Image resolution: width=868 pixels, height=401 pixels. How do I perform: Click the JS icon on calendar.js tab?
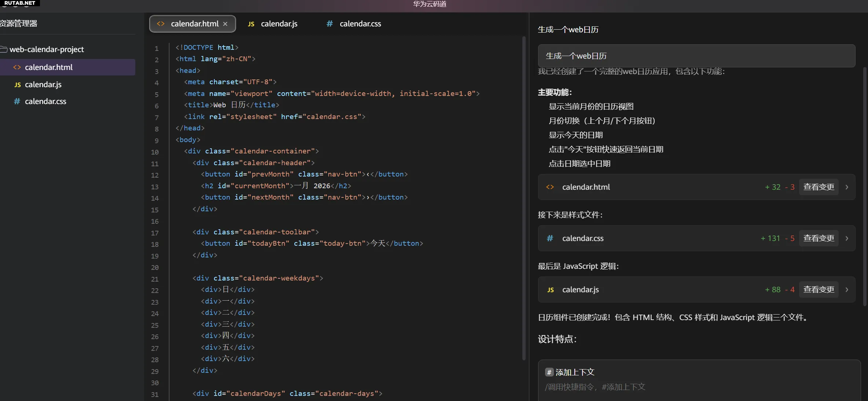[x=251, y=24]
